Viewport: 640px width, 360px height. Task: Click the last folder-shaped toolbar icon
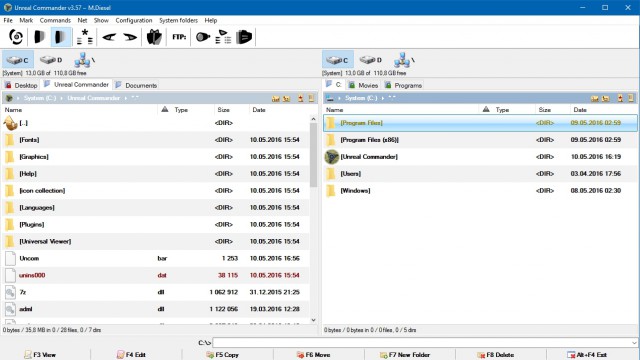[x=244, y=37]
